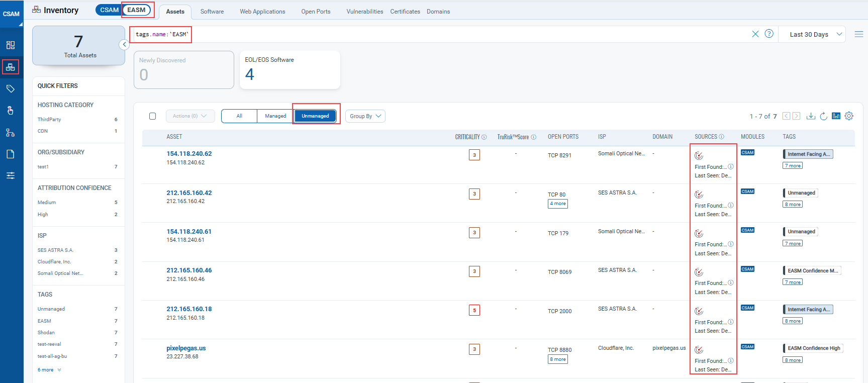Viewport: 868px width, 383px height.
Task: Toggle the select-all assets checkbox
Action: point(153,116)
